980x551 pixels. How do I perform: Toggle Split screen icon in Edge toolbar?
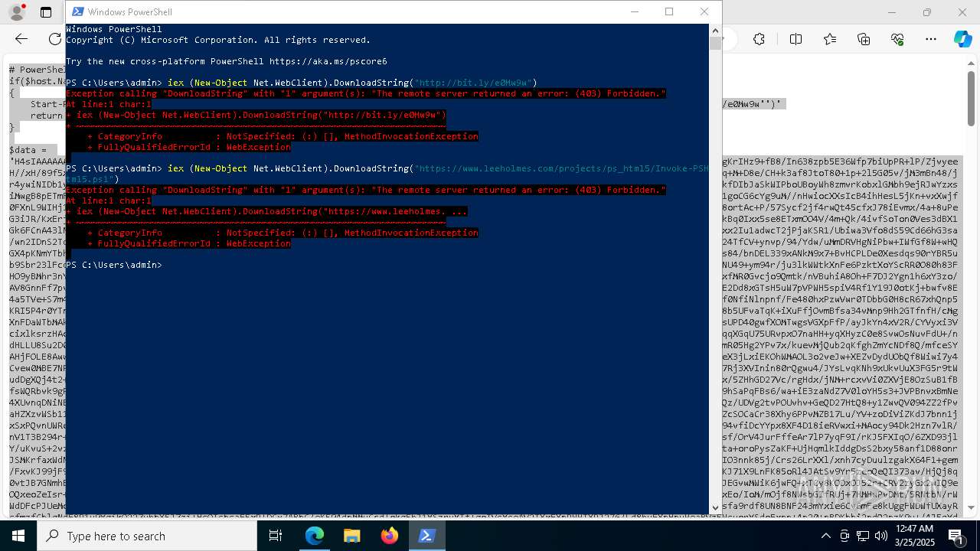(x=795, y=39)
